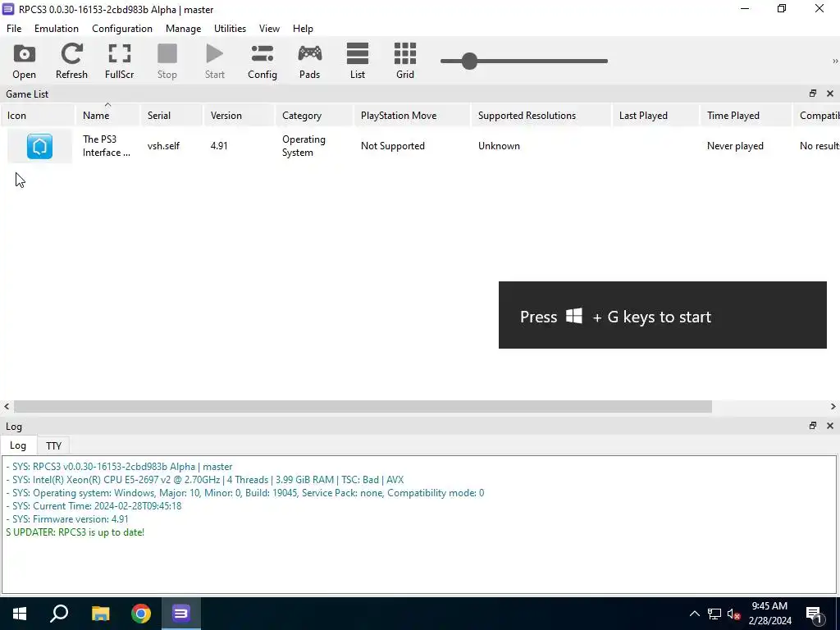The width and height of the screenshot is (840, 630).
Task: Open the Windows Start menu
Action: click(x=20, y=614)
